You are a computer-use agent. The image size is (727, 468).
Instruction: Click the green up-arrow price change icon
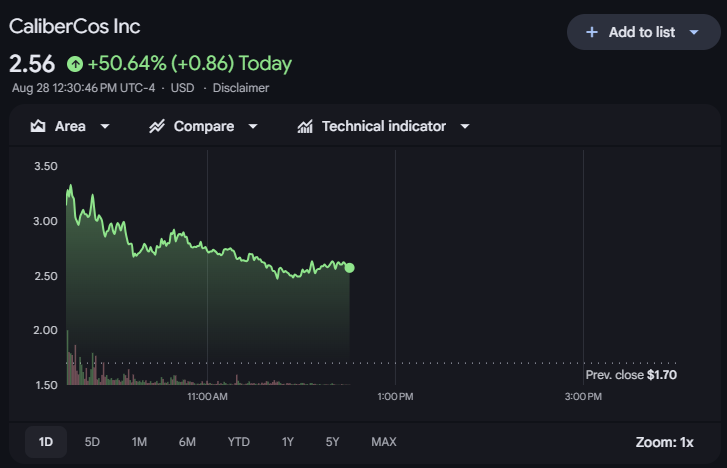(x=75, y=64)
